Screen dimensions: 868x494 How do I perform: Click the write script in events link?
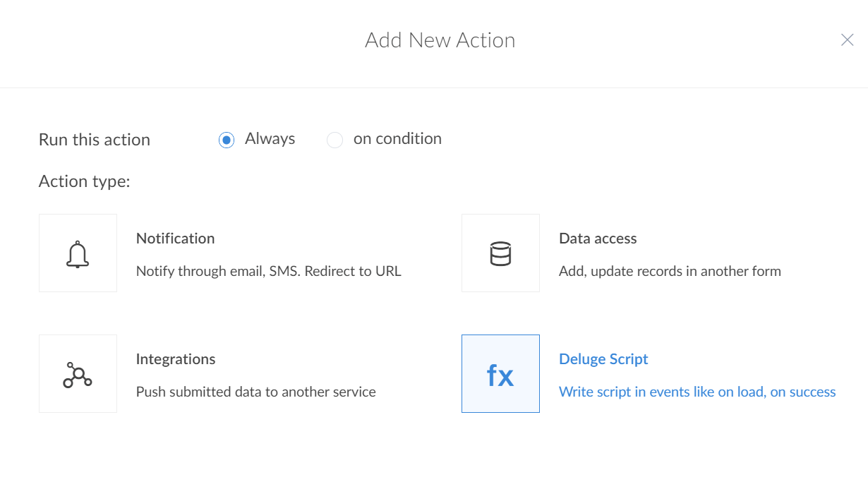point(697,392)
